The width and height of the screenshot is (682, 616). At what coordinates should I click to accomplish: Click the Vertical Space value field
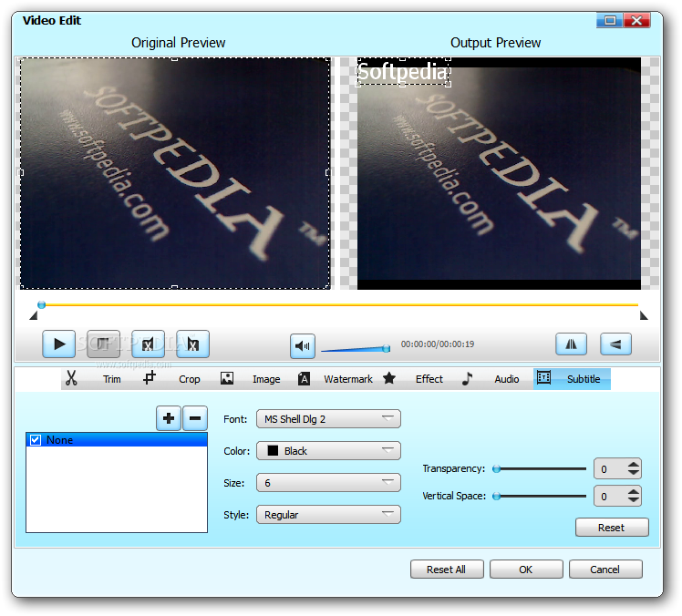point(611,497)
